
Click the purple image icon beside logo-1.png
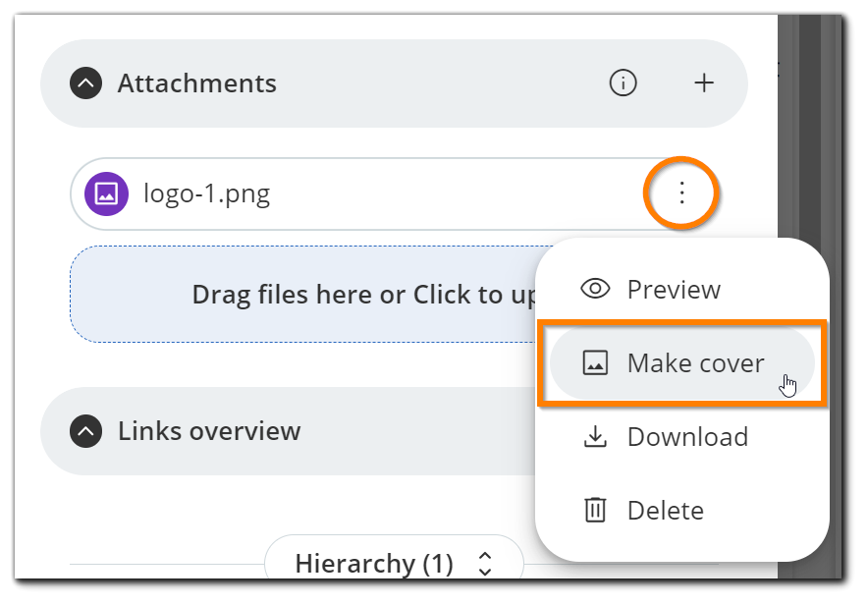[106, 193]
